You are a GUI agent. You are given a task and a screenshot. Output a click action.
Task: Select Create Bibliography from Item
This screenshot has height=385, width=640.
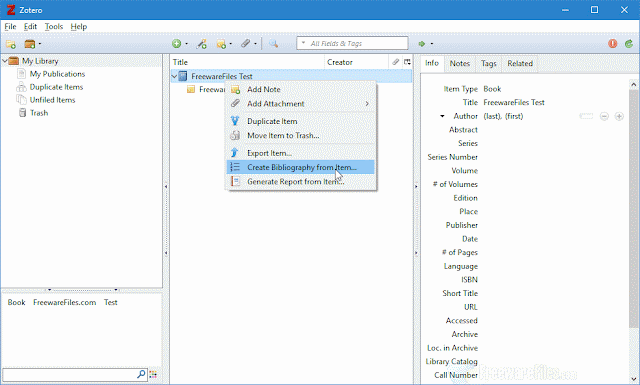coord(301,167)
